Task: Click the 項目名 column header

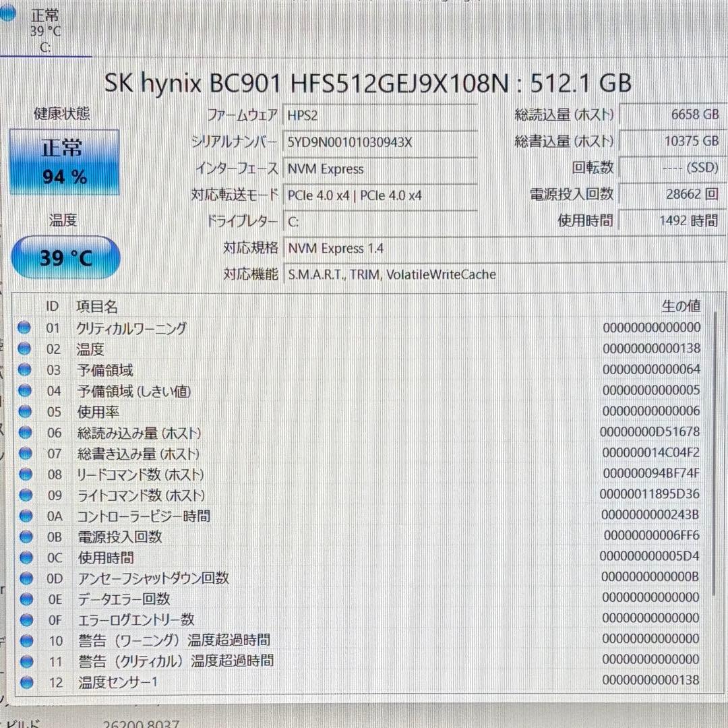Action: tap(97, 307)
